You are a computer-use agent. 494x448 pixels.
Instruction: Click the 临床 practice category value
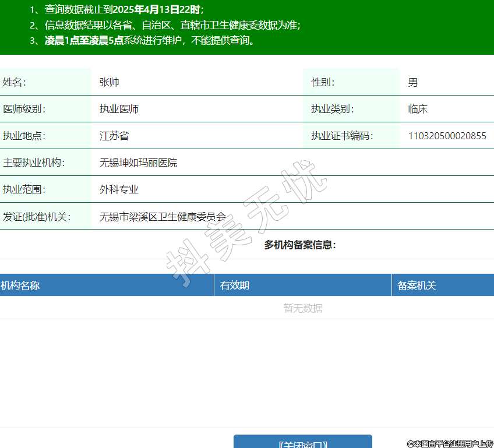point(418,109)
